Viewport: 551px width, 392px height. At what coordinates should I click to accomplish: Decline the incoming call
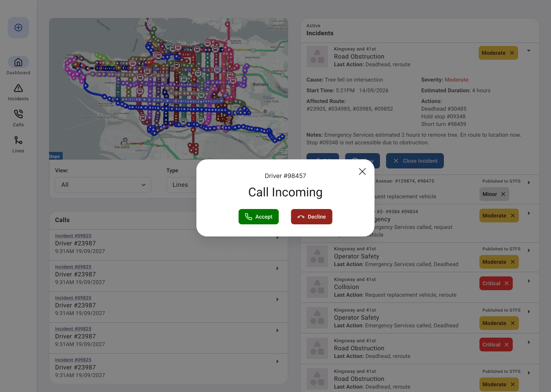tap(311, 217)
